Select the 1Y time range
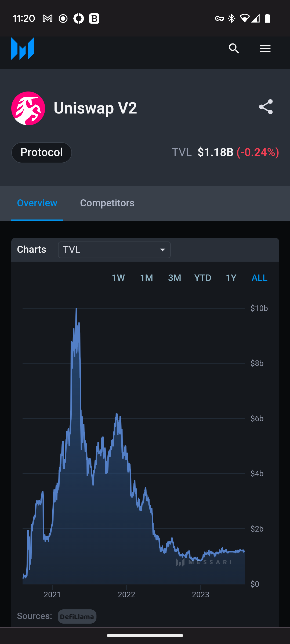Viewport: 290px width, 644px height. [231, 278]
